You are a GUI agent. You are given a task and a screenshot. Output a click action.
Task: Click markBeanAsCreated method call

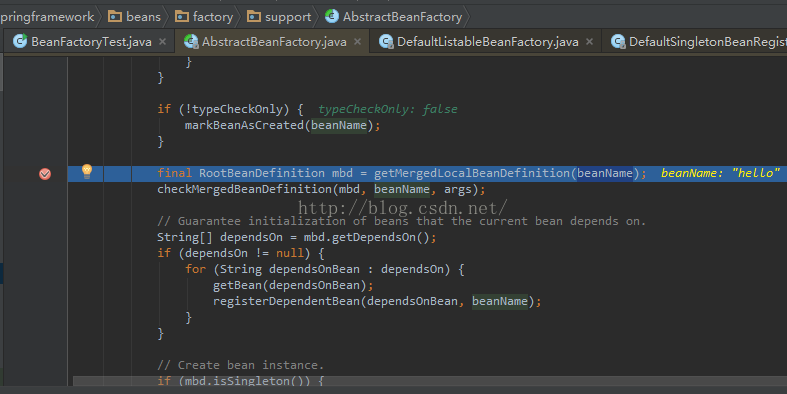point(244,125)
